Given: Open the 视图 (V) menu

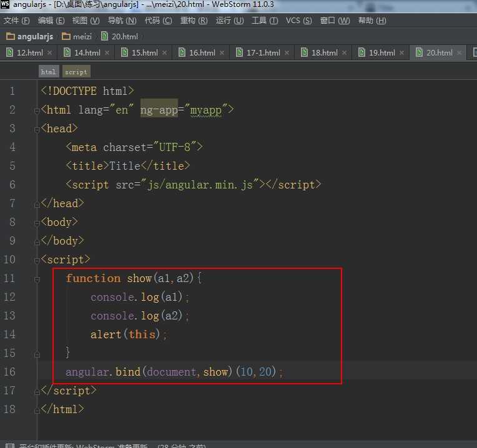Looking at the screenshot, I should point(86,21).
